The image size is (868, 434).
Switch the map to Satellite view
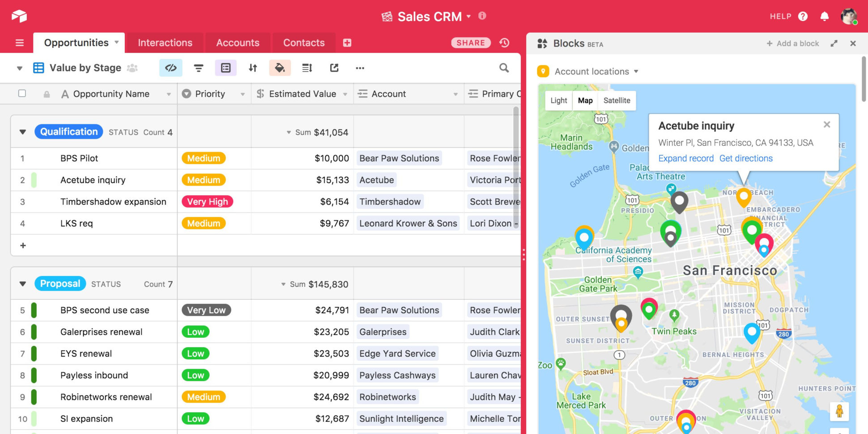tap(617, 100)
